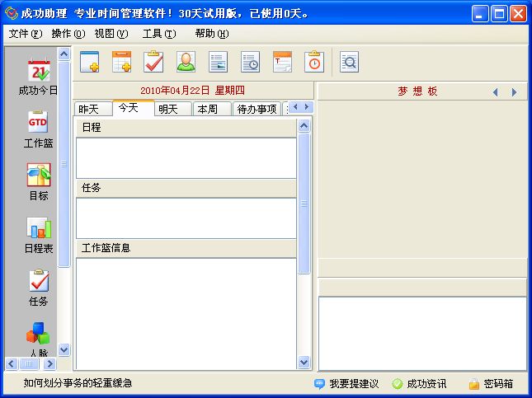Viewport: 532px width, 398px height.
Task: Click today panel scrollbar up arrow
Action: 304,126
